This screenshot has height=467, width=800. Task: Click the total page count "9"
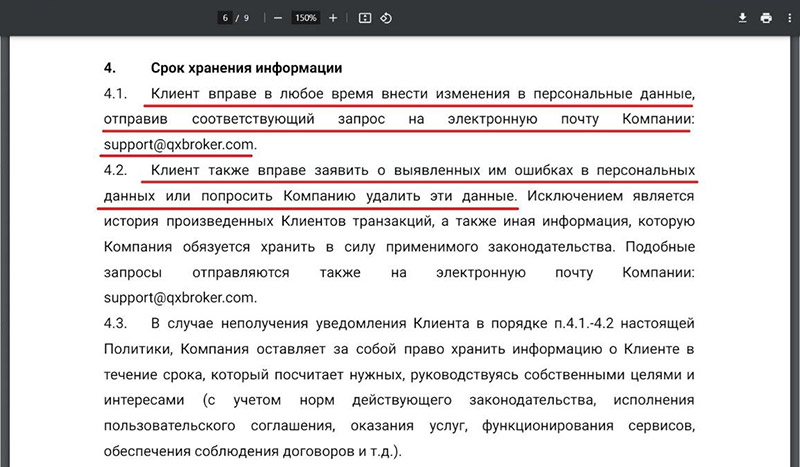point(246,18)
